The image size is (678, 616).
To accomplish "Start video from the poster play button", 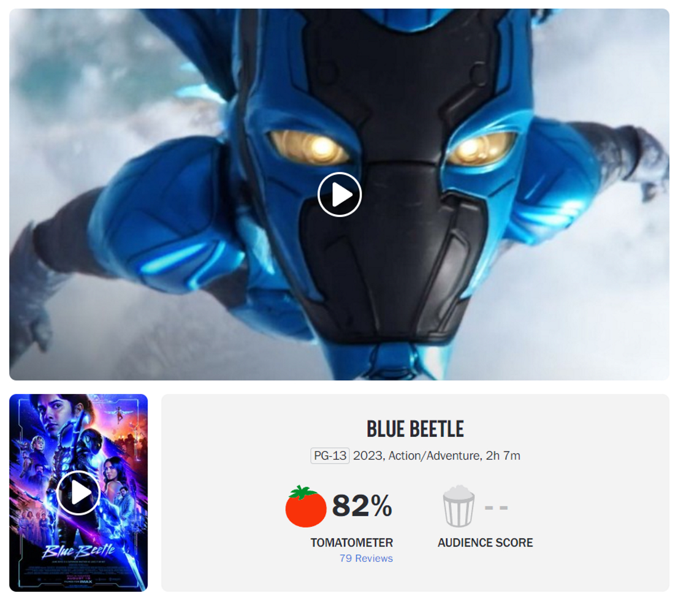I will point(79,493).
